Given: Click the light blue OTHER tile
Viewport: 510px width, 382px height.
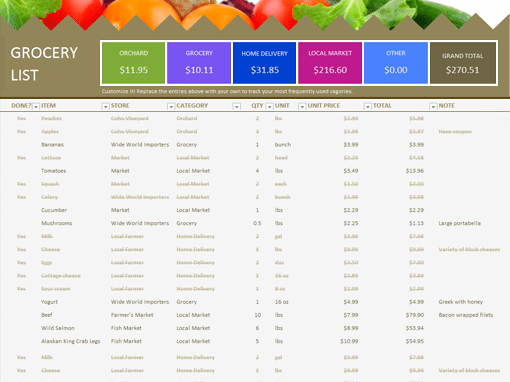Looking at the screenshot, I should click(x=396, y=63).
